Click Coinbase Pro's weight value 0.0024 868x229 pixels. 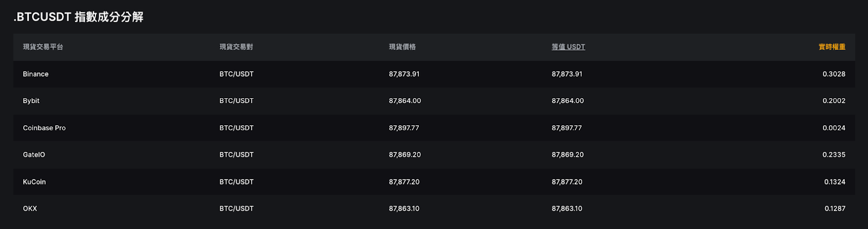834,128
